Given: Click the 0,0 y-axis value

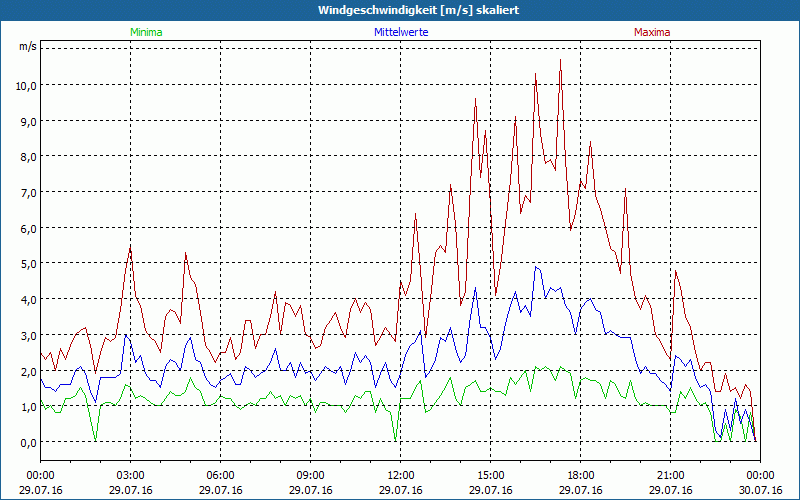Looking at the screenshot, I should (28, 443).
